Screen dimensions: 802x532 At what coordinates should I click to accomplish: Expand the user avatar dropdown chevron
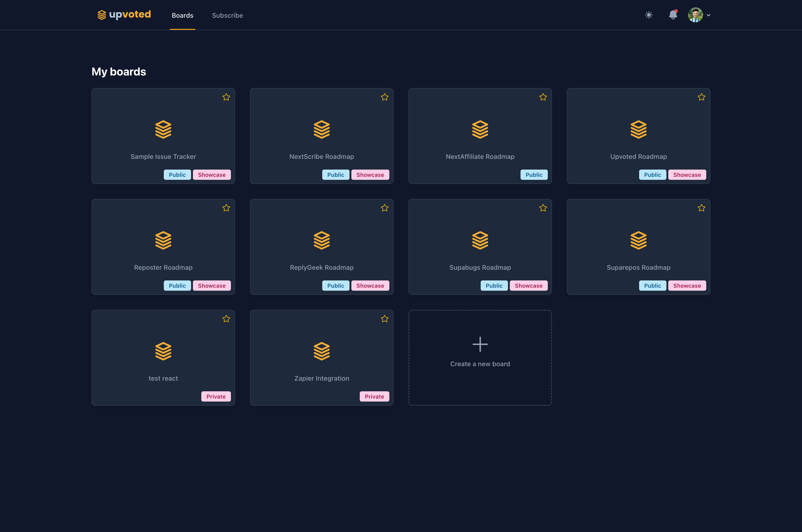708,15
